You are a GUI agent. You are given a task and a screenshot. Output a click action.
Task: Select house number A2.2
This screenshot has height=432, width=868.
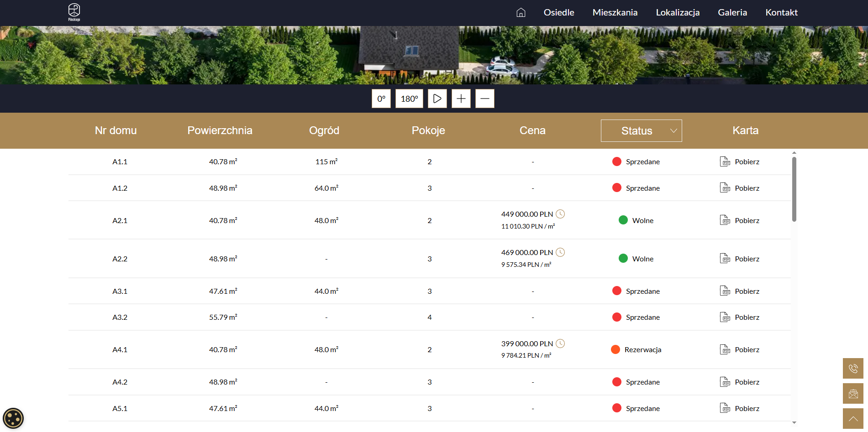point(120,259)
